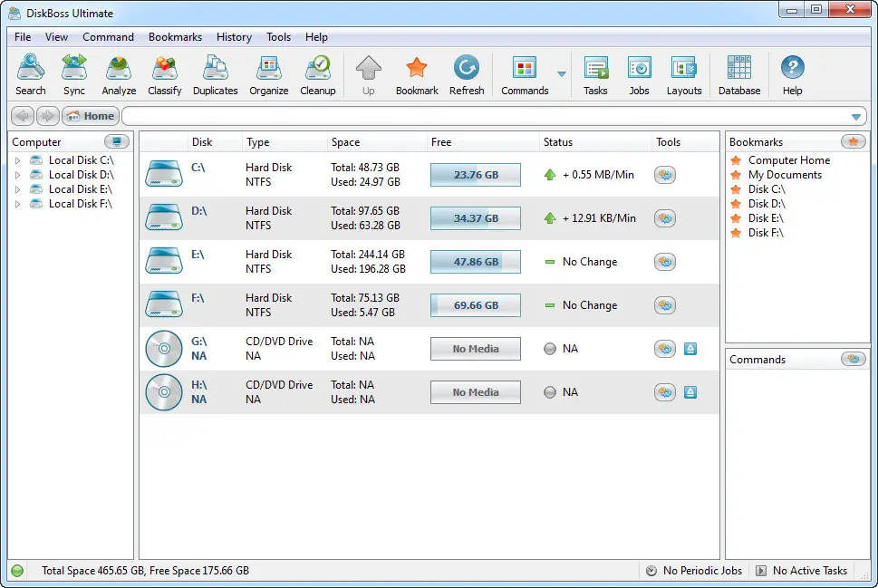Image resolution: width=878 pixels, height=588 pixels.
Task: Click the Total: 244.14 GB space cell
Action: (368, 255)
